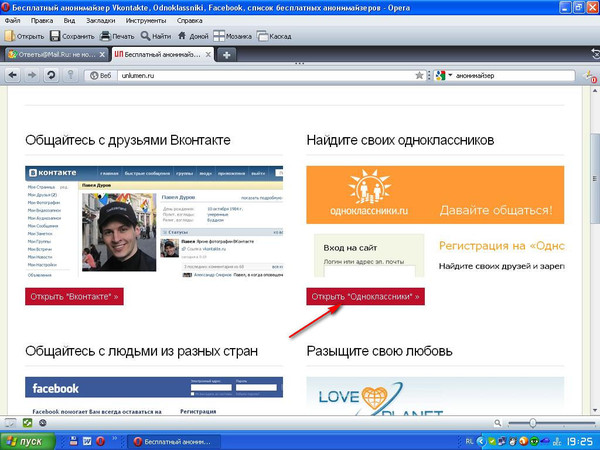600x450 pixels.
Task: Reload the page with refresh button
Action: pyautogui.click(x=50, y=75)
